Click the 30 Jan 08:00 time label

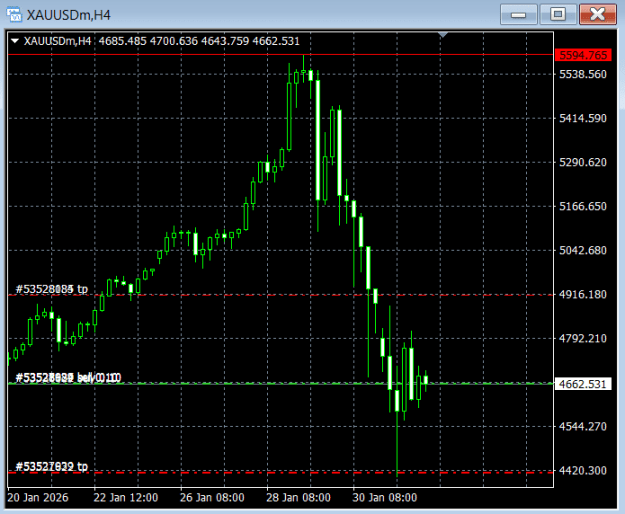pyautogui.click(x=385, y=498)
